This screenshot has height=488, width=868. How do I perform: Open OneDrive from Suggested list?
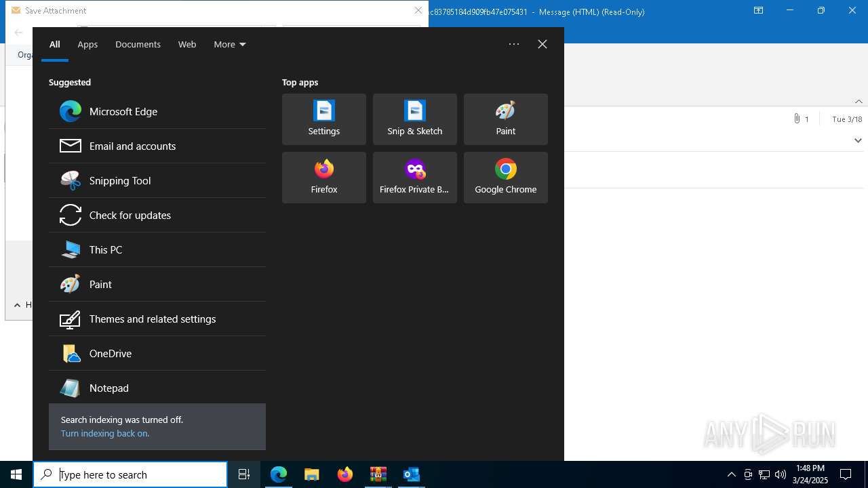pyautogui.click(x=157, y=353)
